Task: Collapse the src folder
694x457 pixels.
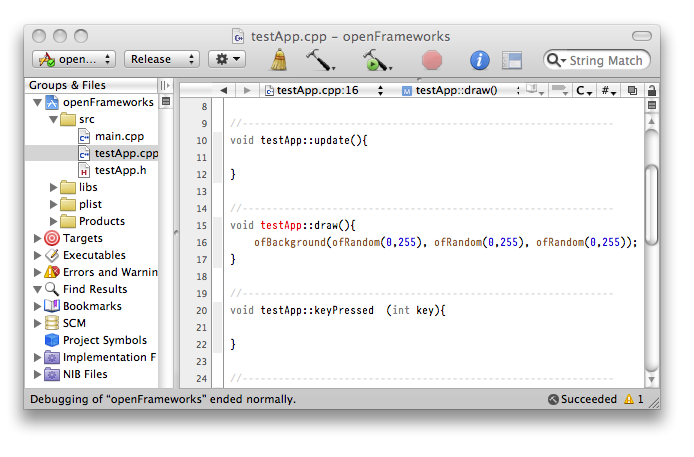Action: pos(54,119)
